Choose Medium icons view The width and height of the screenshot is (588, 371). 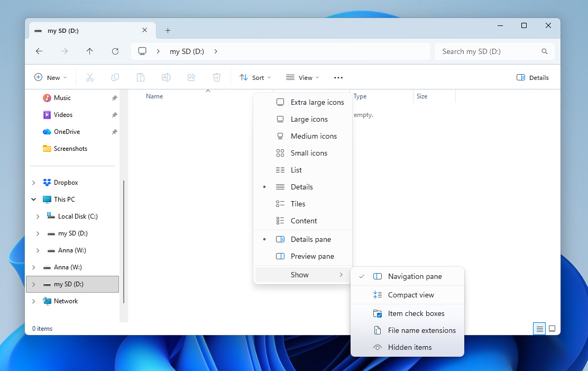[x=302, y=136]
